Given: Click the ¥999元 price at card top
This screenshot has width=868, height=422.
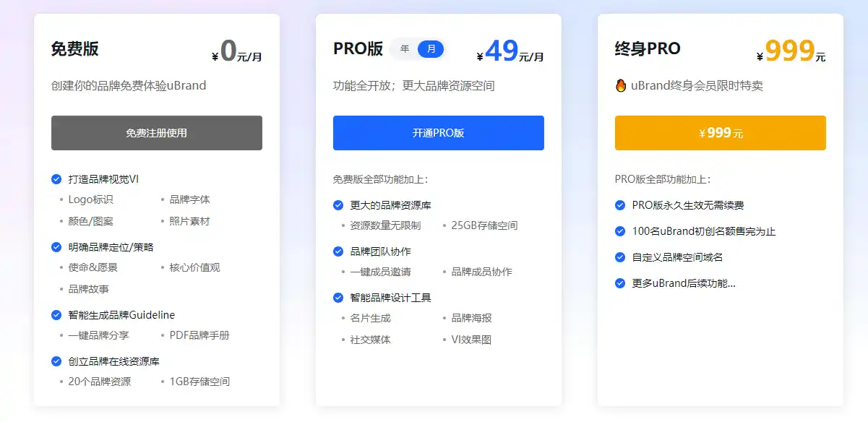Looking at the screenshot, I should 791,52.
